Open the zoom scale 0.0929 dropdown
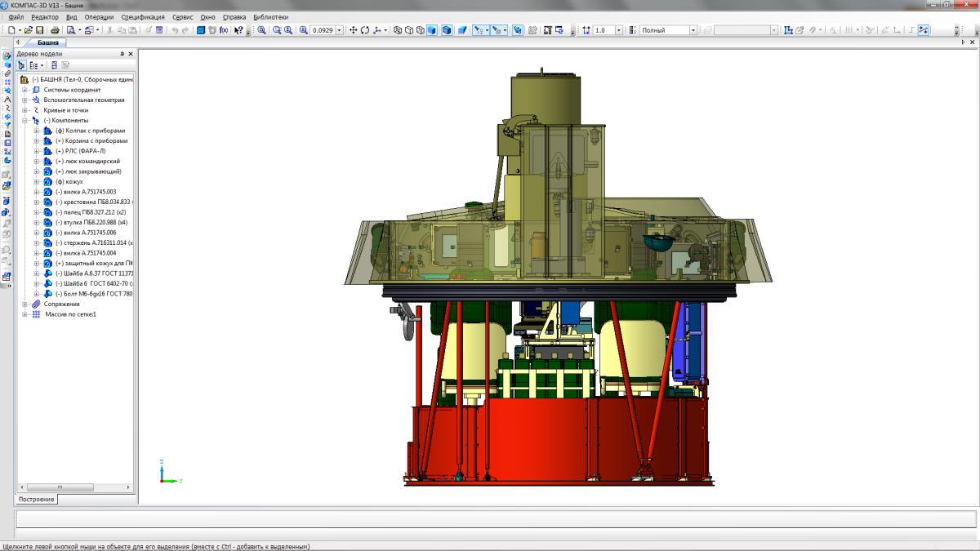 click(341, 30)
